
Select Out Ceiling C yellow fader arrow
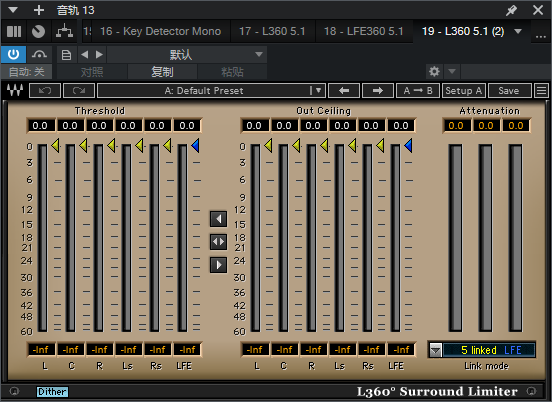click(x=297, y=145)
